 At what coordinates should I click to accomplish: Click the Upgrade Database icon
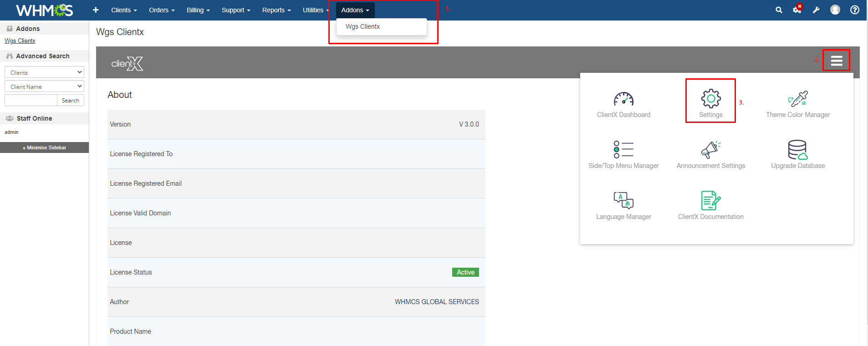tap(798, 150)
